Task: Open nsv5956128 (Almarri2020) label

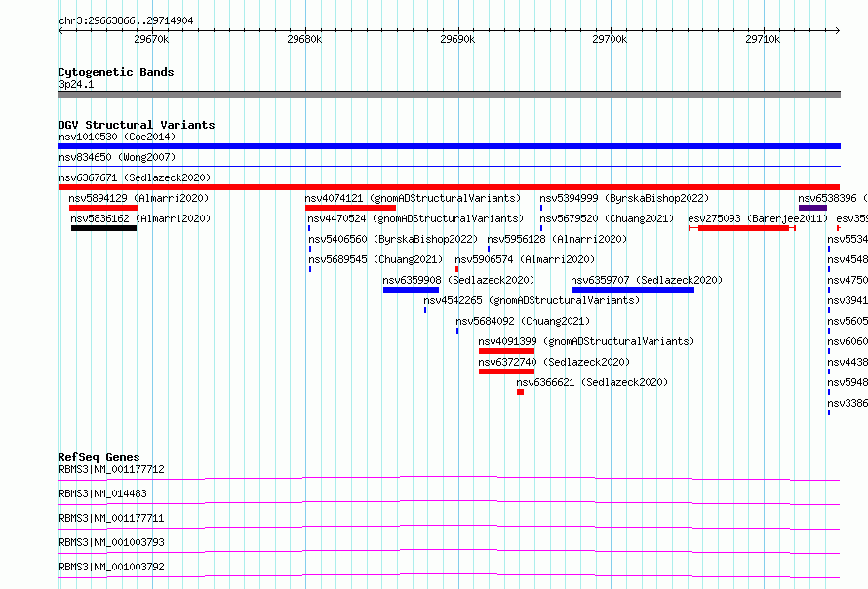Action: pyautogui.click(x=557, y=239)
